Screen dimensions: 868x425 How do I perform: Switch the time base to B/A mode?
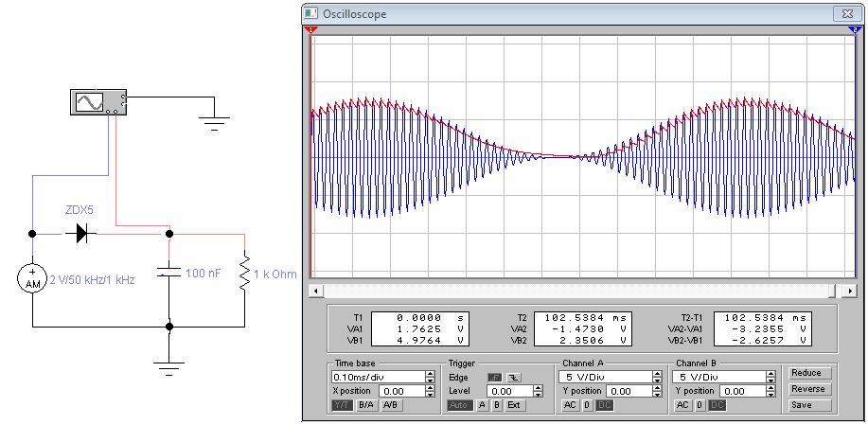pos(366,405)
